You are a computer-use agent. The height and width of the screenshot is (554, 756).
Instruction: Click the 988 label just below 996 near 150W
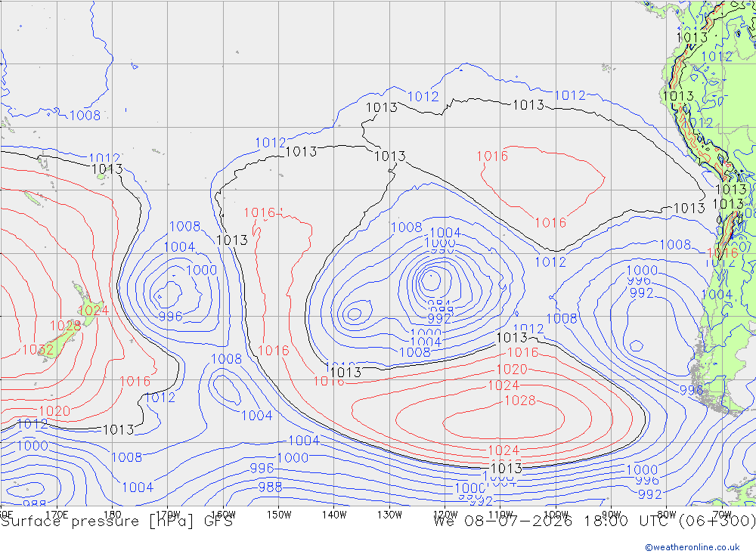(x=270, y=487)
